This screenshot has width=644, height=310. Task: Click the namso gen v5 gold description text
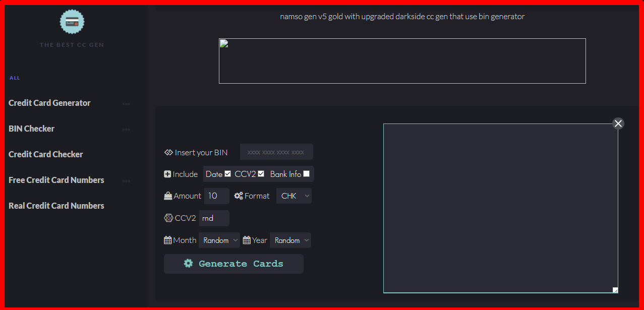(x=402, y=17)
